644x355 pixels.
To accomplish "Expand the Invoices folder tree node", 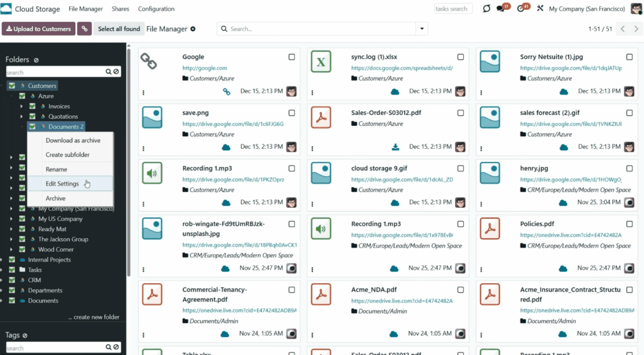I will [22, 107].
